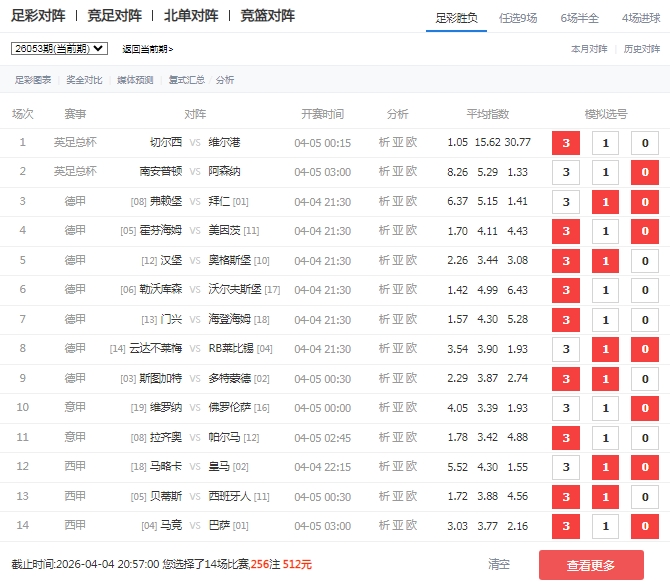Open the 足彩图表 sub-navigation link
Viewport: 670px width, 586px height.
(x=33, y=80)
